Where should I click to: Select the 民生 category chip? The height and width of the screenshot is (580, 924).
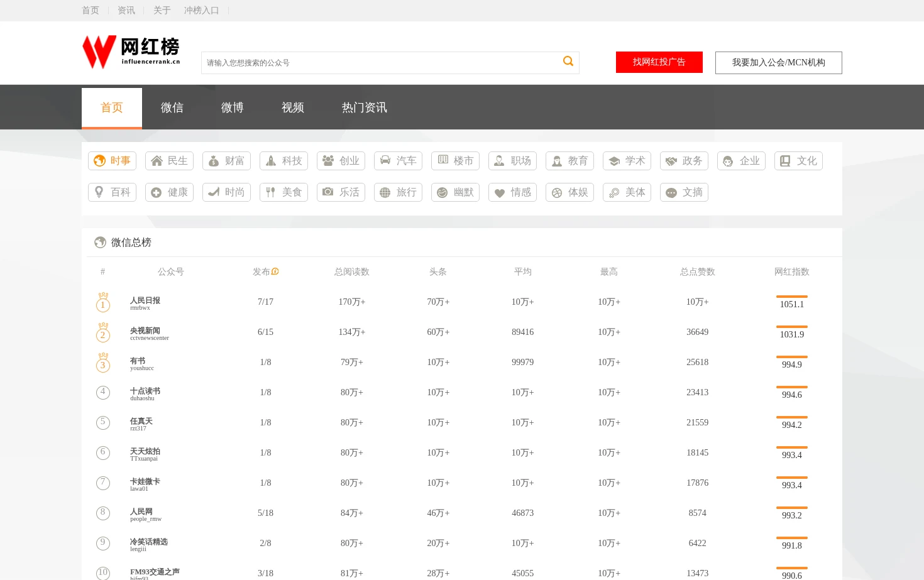[169, 161]
